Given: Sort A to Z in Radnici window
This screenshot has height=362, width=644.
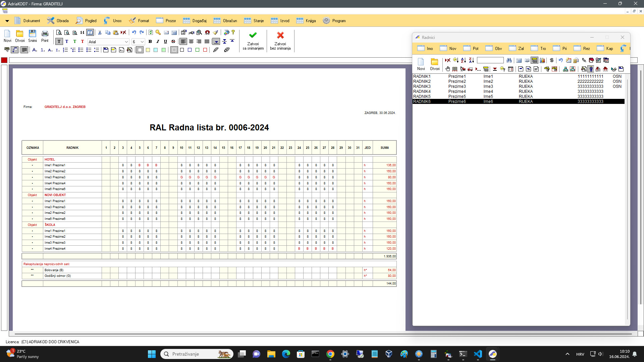Looking at the screenshot, I should [x=463, y=60].
